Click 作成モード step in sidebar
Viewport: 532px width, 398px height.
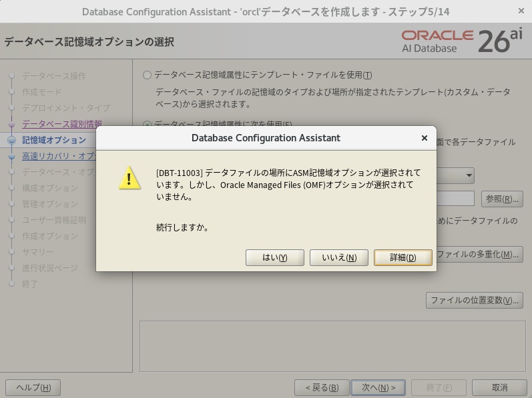pos(42,92)
